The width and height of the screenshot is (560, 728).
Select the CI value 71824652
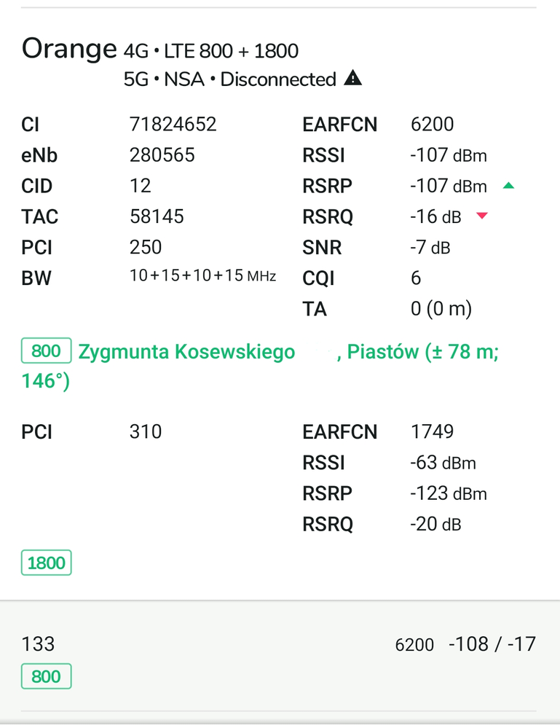tap(173, 125)
